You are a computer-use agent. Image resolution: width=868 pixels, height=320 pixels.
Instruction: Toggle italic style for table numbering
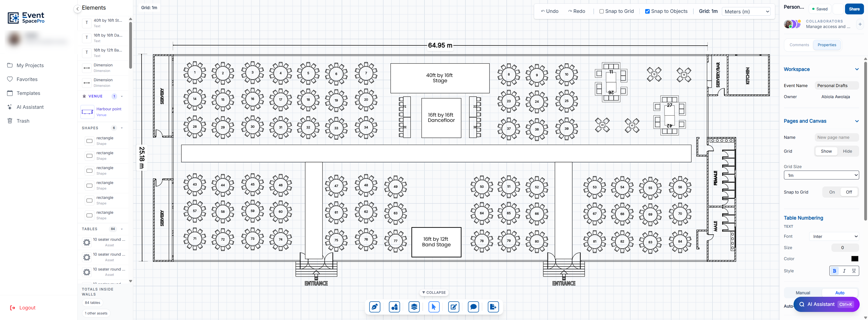tap(844, 271)
